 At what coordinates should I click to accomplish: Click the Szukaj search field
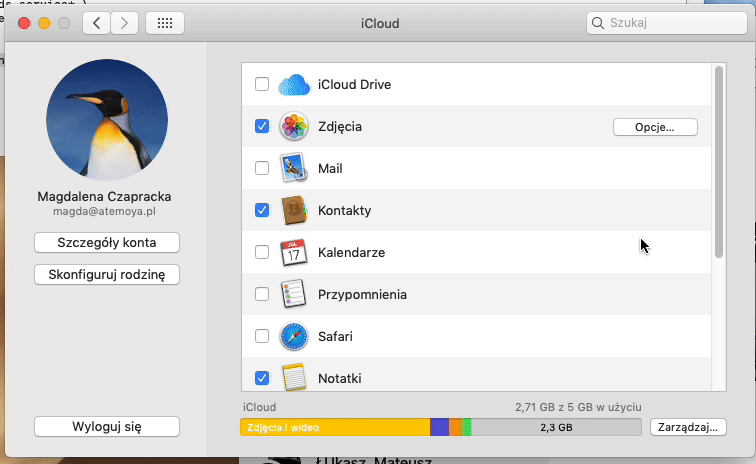666,23
